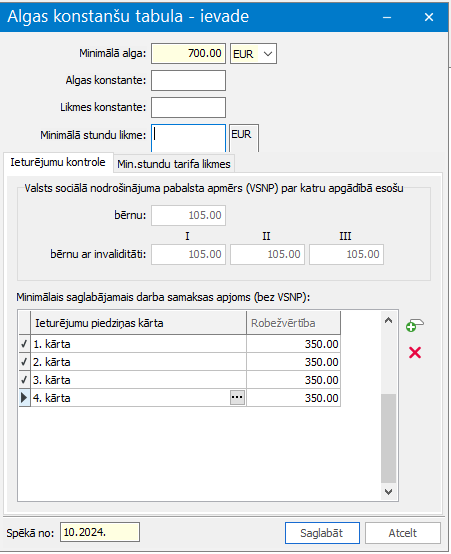The height and width of the screenshot is (554, 451).
Task: Close the Algas konstanšu tabula window
Action: (x=429, y=17)
